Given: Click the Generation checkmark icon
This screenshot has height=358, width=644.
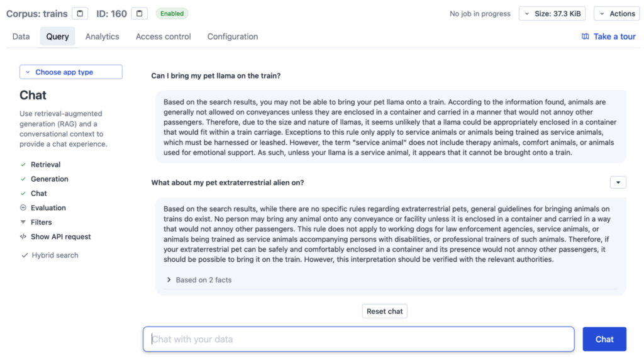Looking at the screenshot, I should [23, 179].
